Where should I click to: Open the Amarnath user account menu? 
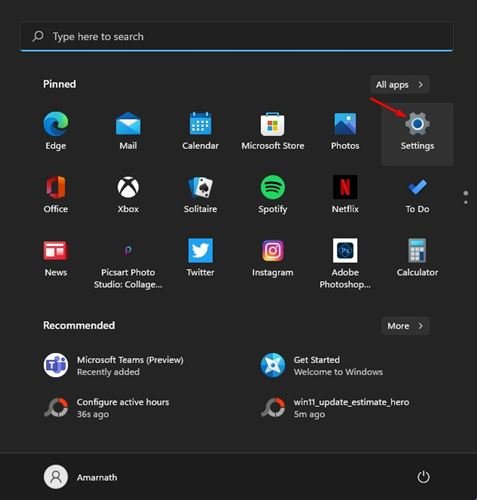[80, 477]
